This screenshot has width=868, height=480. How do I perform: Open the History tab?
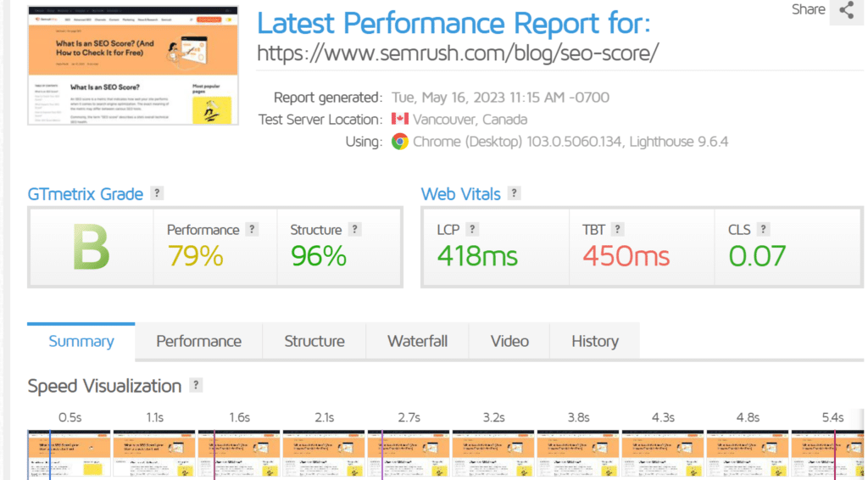pos(595,342)
